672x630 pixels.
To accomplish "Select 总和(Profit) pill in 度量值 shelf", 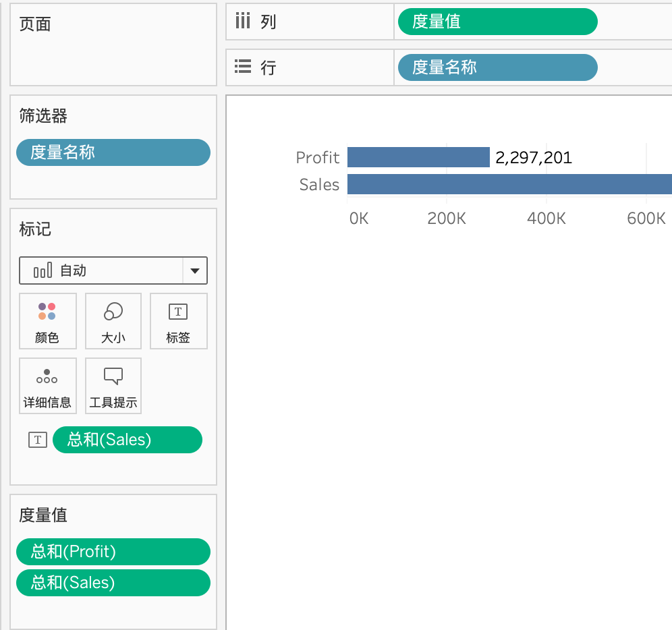I will [113, 552].
